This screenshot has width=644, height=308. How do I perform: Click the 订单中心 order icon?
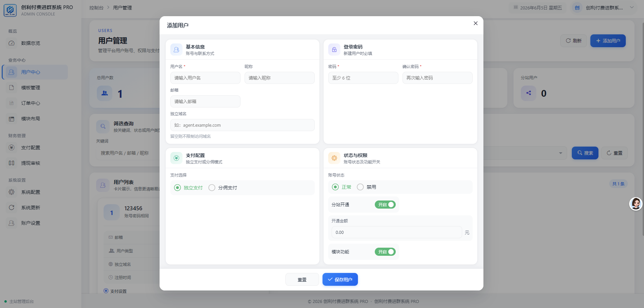coord(11,103)
